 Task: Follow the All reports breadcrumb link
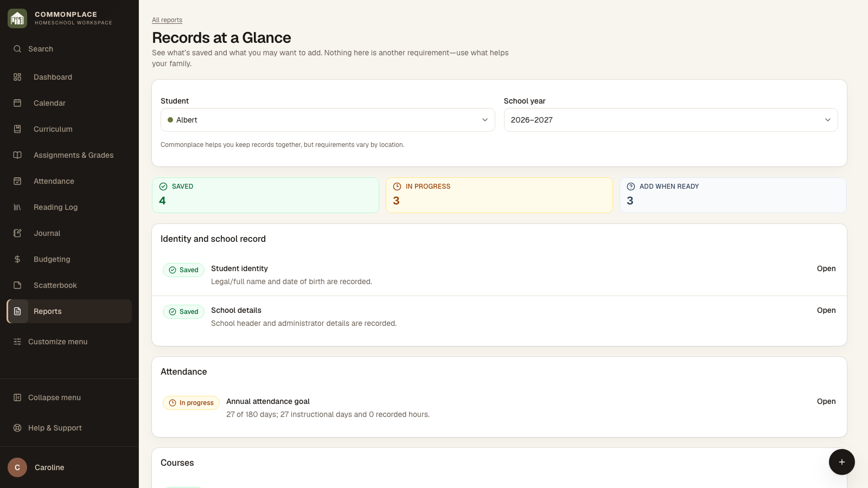[167, 20]
